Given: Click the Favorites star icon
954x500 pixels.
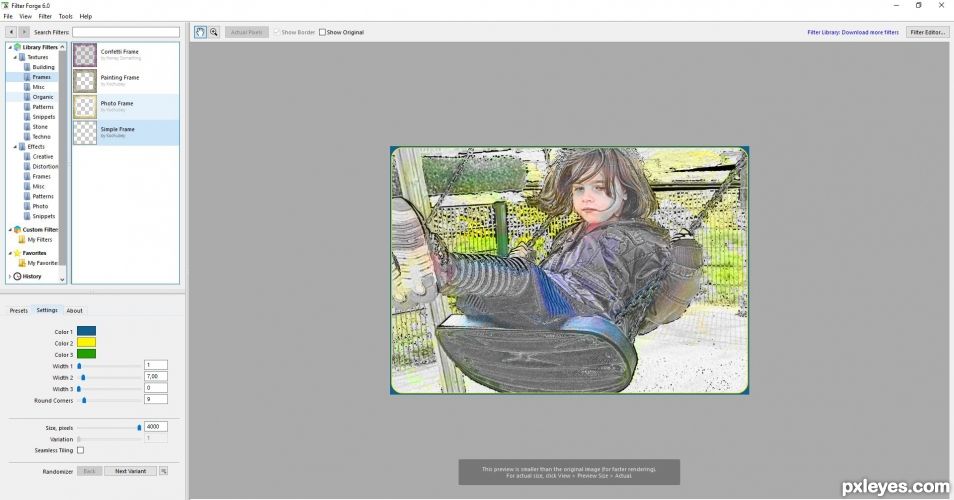Looking at the screenshot, I should [x=18, y=252].
